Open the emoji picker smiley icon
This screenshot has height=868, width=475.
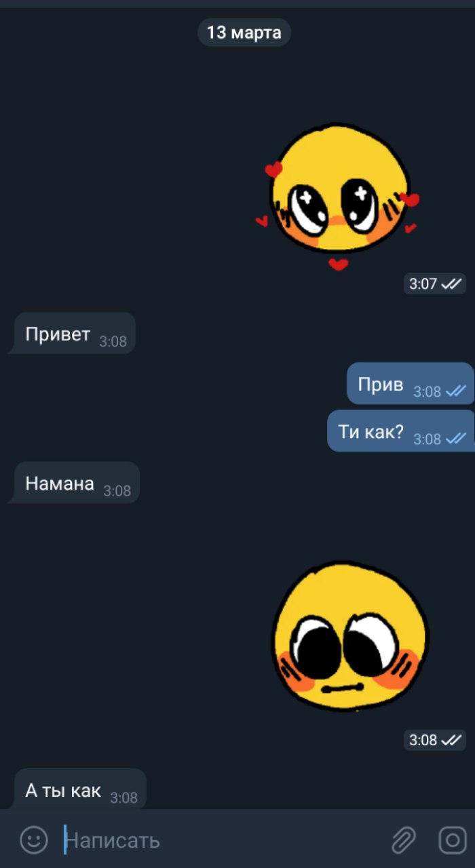[x=34, y=840]
